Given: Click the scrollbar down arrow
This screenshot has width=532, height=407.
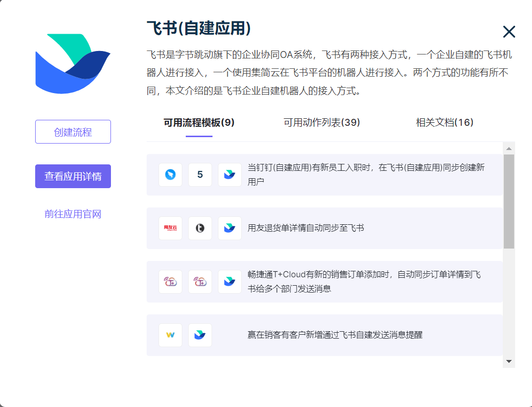Looking at the screenshot, I should pos(509,361).
